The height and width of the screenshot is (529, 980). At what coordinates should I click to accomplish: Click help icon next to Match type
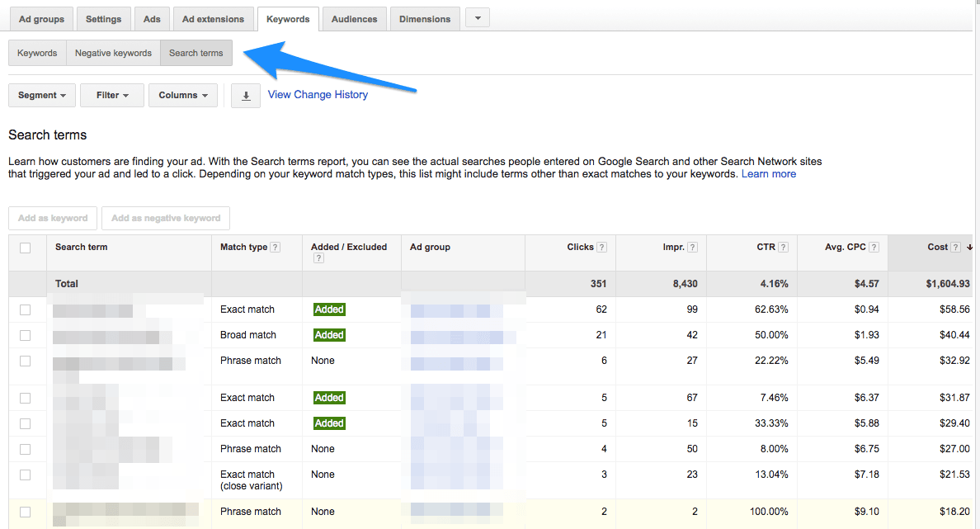coord(276,248)
